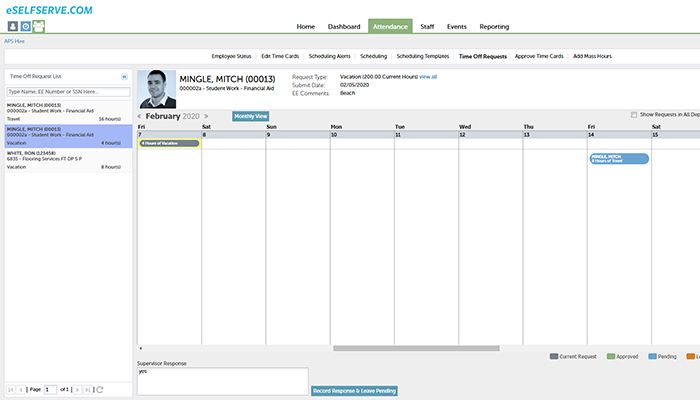Open the settings gear icon under logo
The image size is (700, 400).
tap(26, 26)
